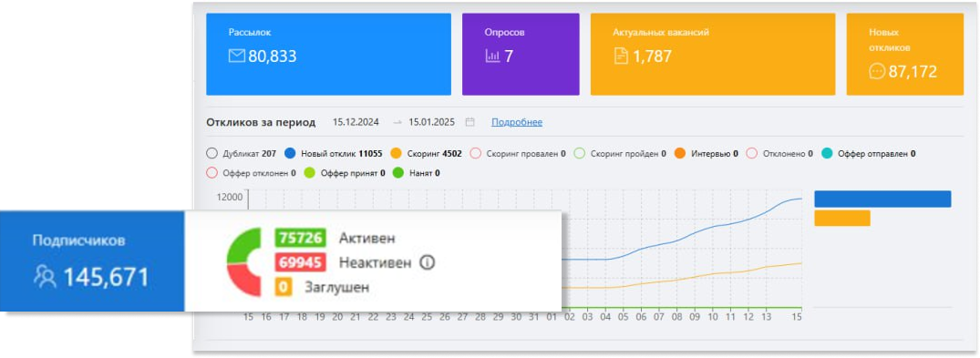980x358 pixels.
Task: Open the start date field 15.12.2024
Action: point(356,122)
